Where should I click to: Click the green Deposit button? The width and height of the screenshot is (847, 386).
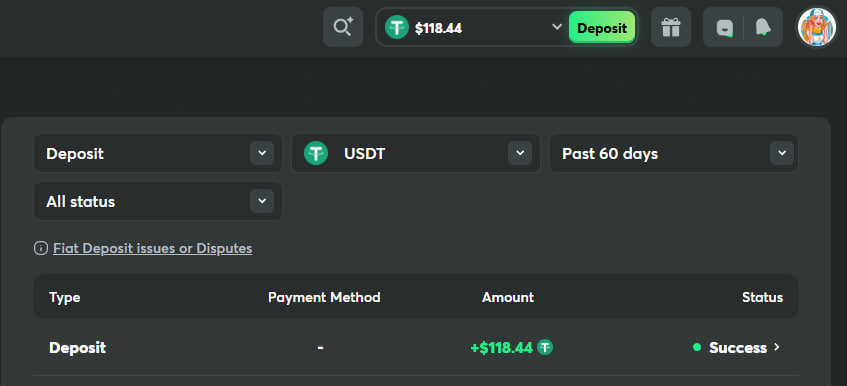[602, 28]
